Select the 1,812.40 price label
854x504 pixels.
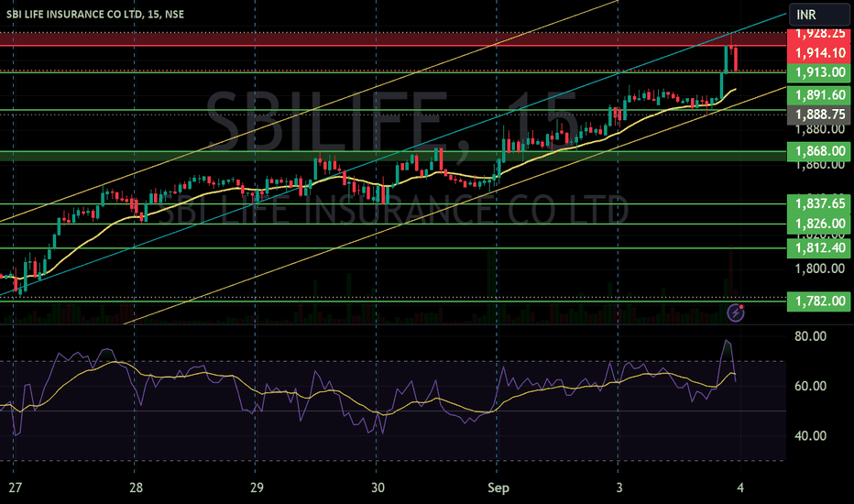click(818, 248)
